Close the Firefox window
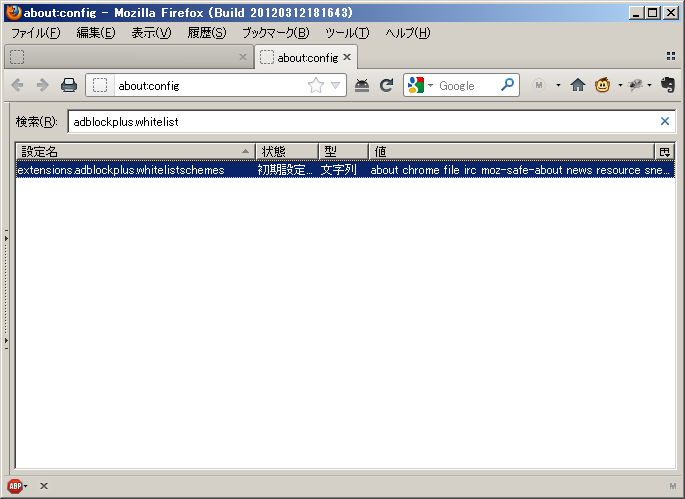This screenshot has height=499, width=685. 671,13
